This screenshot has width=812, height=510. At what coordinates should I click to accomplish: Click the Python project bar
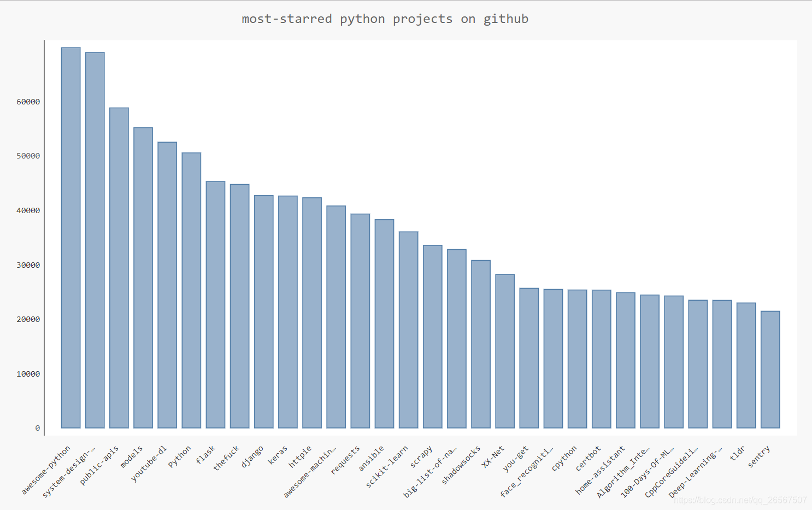pos(191,290)
